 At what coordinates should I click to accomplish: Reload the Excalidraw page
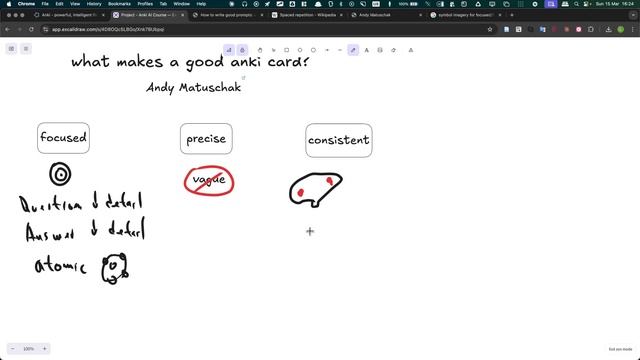click(31, 29)
